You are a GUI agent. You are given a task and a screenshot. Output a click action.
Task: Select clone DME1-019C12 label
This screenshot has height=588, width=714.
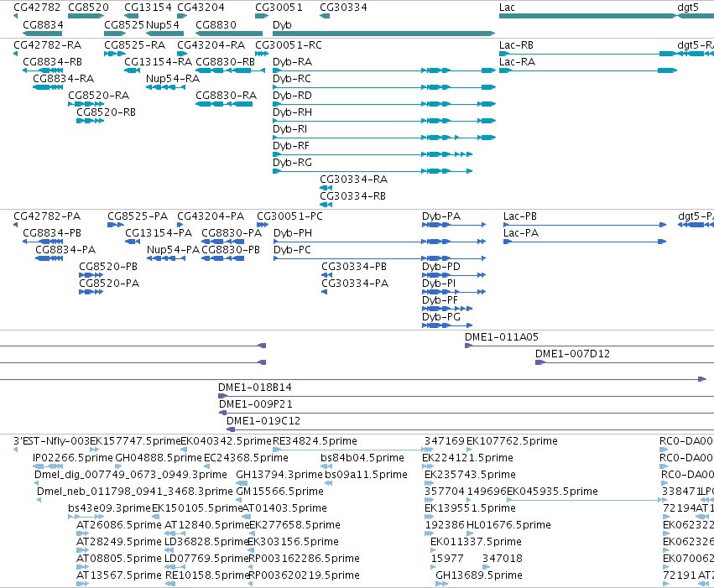[x=263, y=421]
